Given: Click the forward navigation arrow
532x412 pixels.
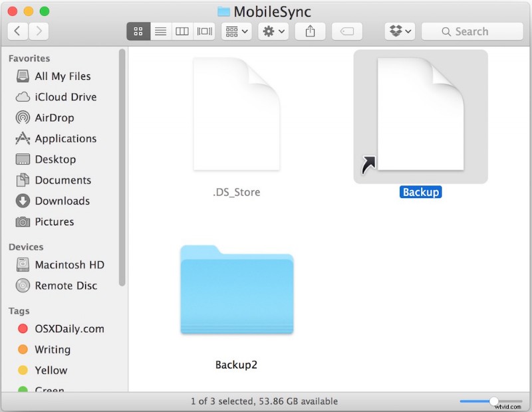Looking at the screenshot, I should pyautogui.click(x=39, y=31).
